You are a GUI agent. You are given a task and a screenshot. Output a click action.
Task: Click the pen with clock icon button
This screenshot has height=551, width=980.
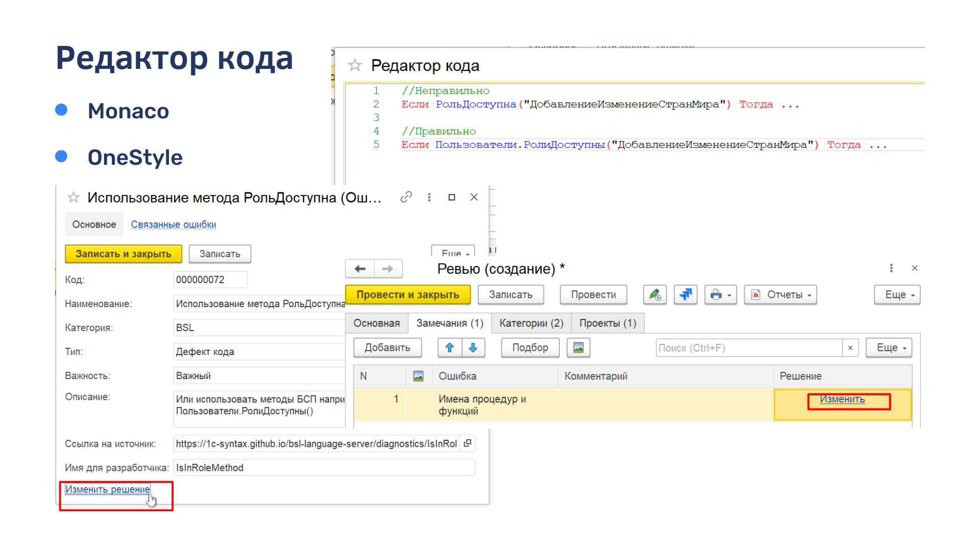655,295
